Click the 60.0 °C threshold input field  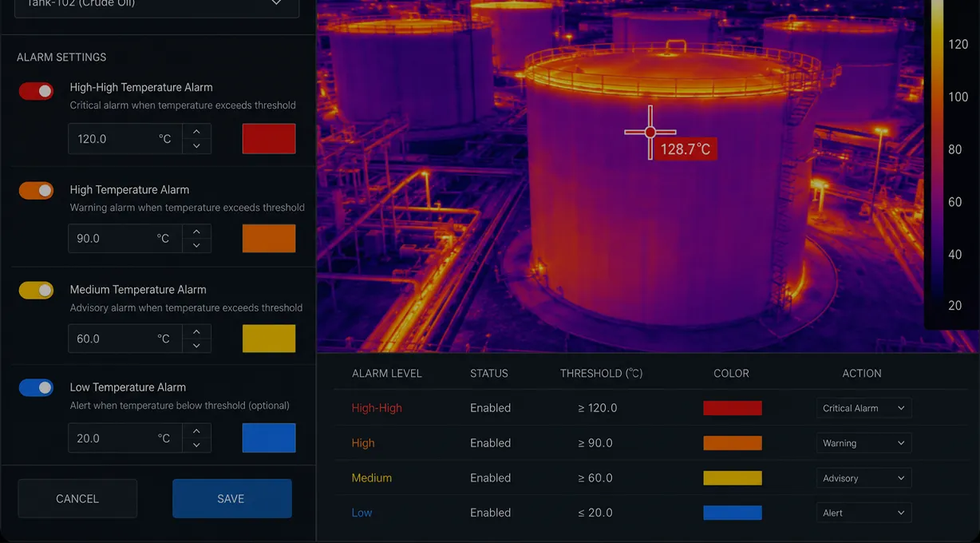coord(125,339)
